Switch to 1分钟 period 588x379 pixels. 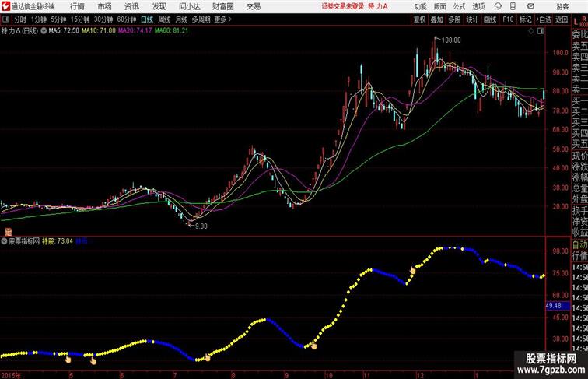click(39, 19)
